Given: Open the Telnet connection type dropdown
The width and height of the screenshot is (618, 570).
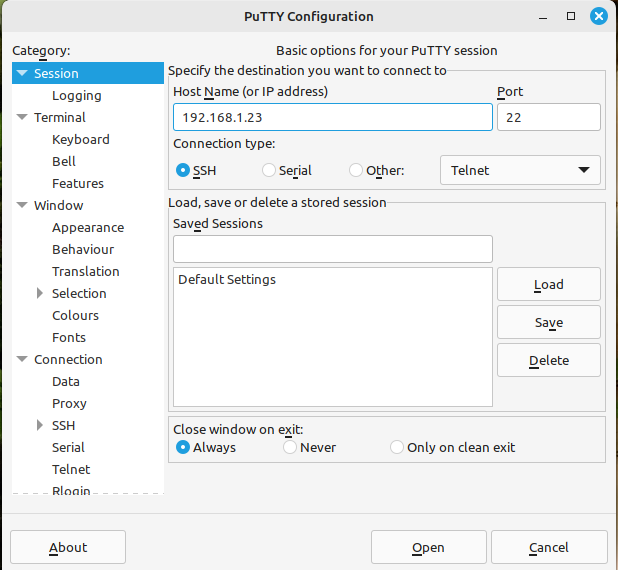Looking at the screenshot, I should (x=520, y=170).
